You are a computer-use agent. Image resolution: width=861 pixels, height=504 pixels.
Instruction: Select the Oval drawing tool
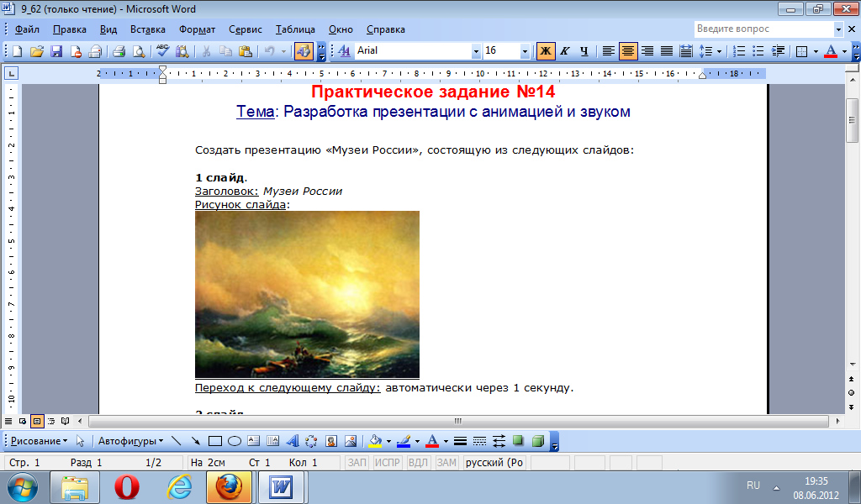(x=235, y=441)
